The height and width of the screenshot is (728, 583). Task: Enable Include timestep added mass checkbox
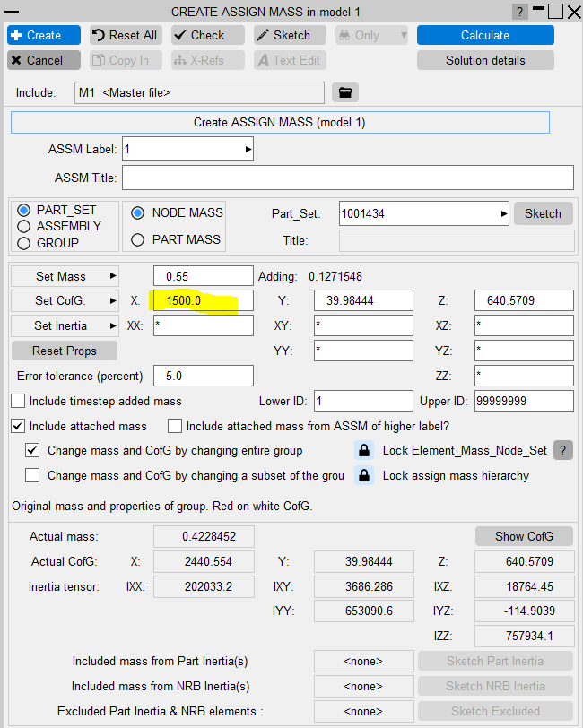[18, 401]
